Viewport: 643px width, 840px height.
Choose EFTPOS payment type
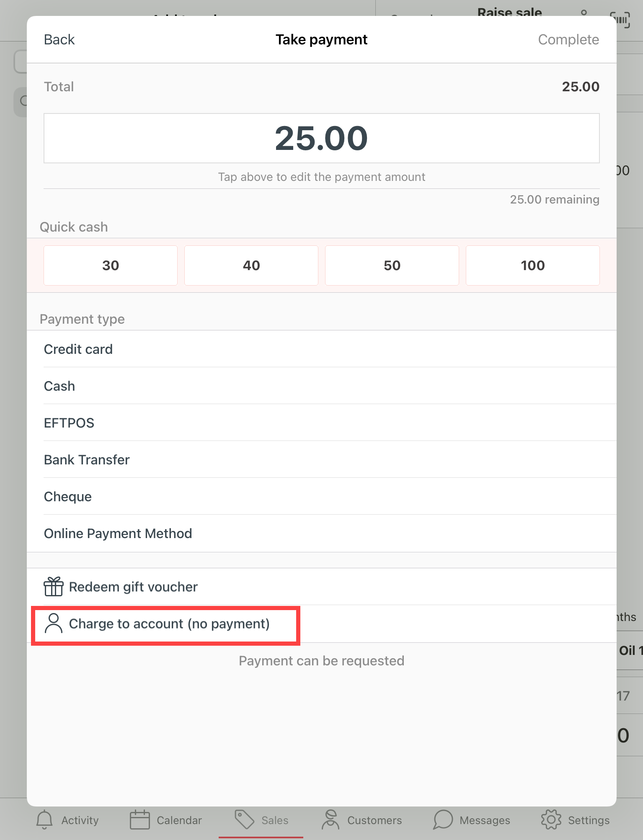coord(69,423)
